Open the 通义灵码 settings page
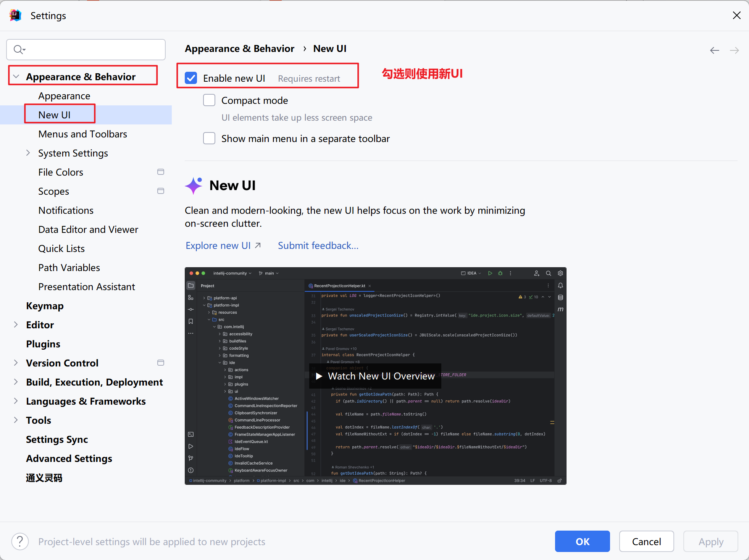The image size is (749, 560). pos(44,478)
